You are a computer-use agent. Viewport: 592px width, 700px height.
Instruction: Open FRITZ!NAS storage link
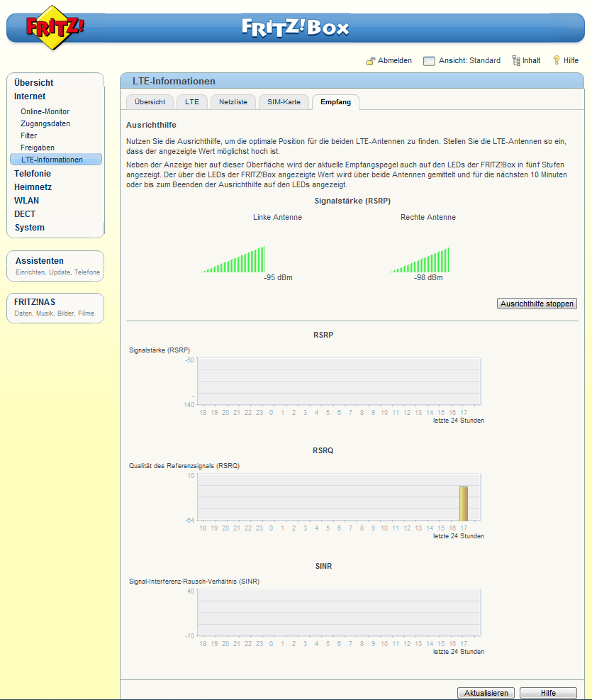tap(35, 302)
